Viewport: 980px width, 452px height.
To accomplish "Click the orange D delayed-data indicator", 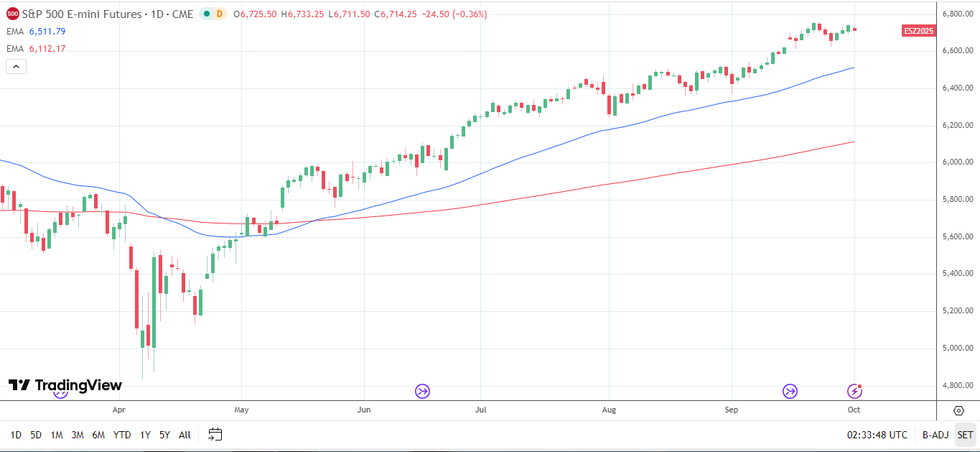I will point(220,14).
